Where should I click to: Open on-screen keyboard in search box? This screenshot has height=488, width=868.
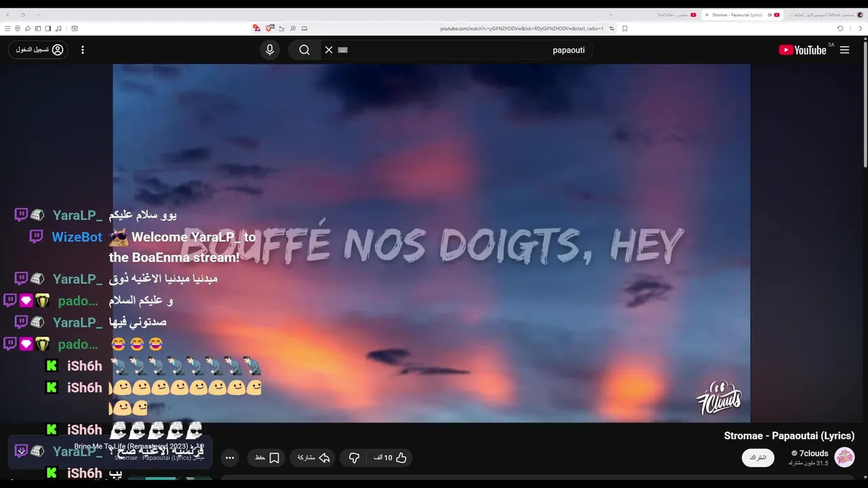pos(342,49)
